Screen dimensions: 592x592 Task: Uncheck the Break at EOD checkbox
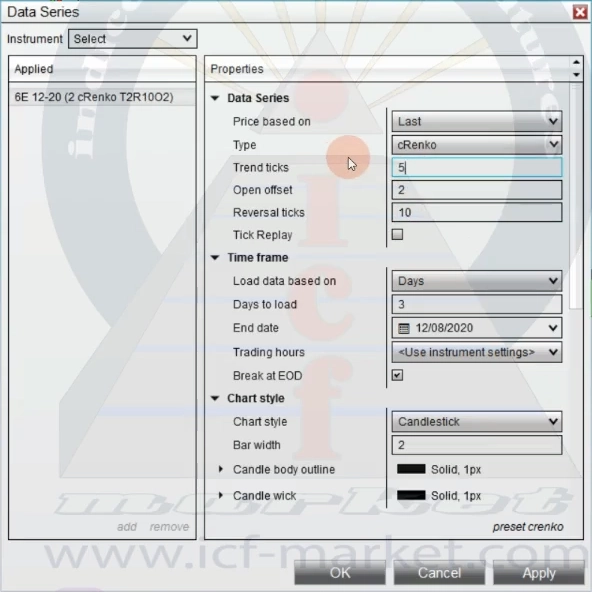[x=397, y=375]
